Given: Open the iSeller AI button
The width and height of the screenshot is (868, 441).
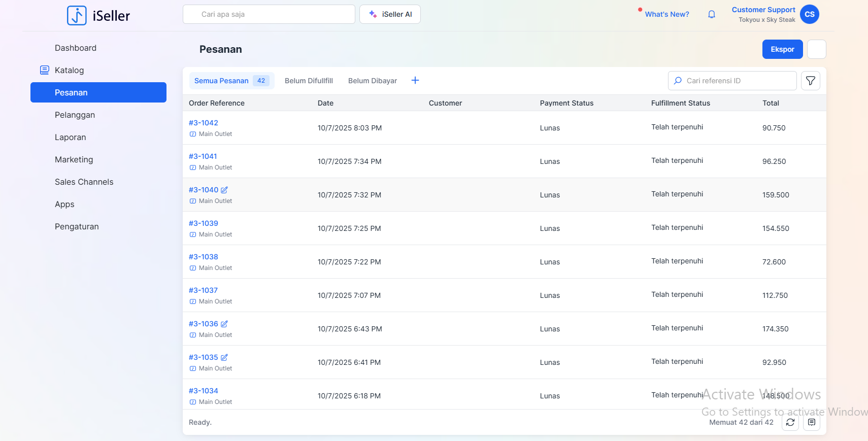Looking at the screenshot, I should click(x=390, y=14).
